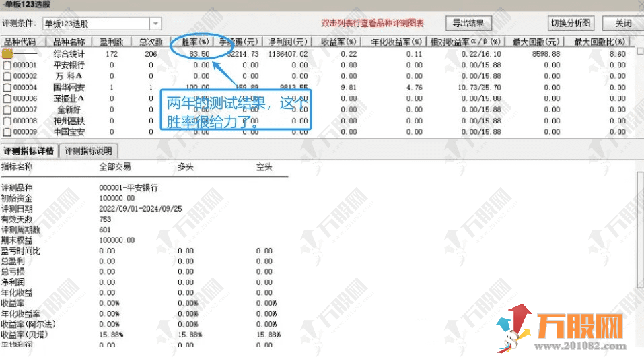Select the 深振业A stock name
This screenshot has width=644, height=357.
tap(69, 98)
